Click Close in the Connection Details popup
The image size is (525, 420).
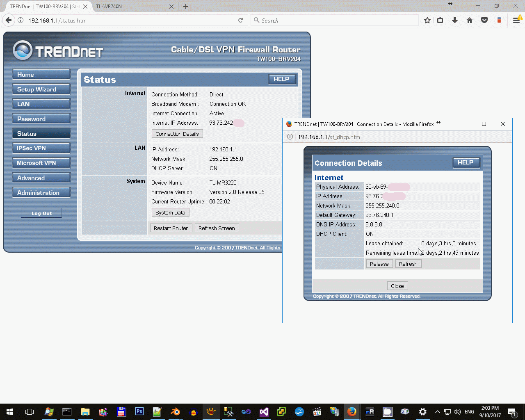click(397, 286)
